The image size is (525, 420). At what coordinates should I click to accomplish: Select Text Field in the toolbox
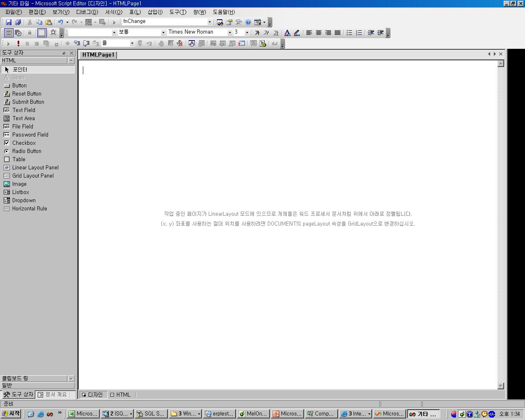pos(38,110)
